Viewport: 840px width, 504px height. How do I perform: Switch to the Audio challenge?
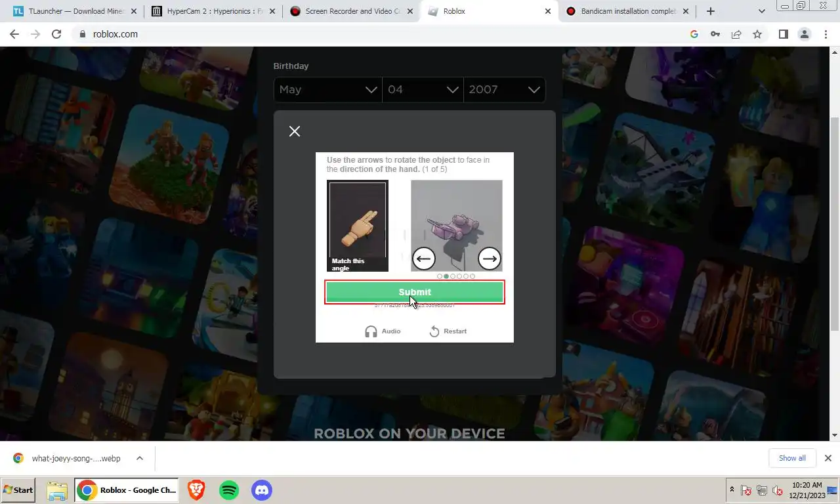[x=383, y=331]
